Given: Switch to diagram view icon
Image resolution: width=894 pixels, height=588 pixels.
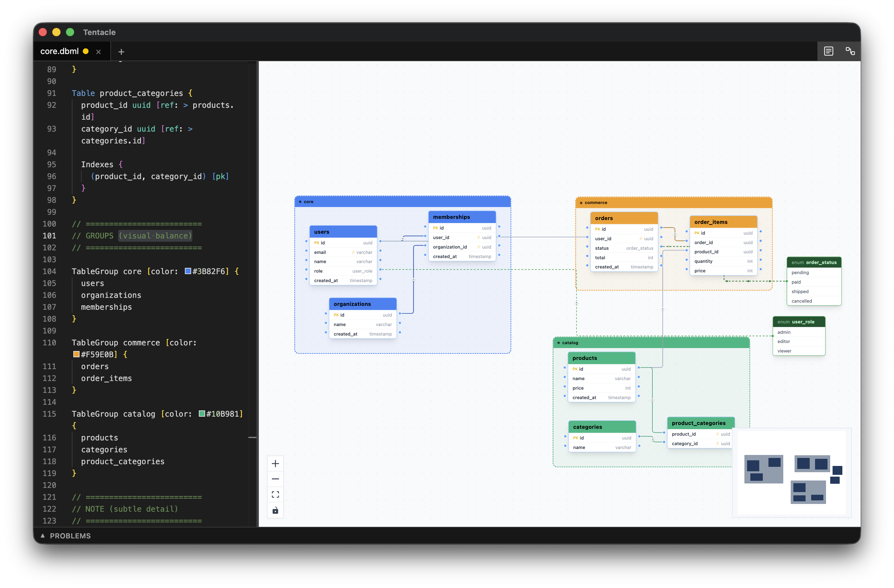Looking at the screenshot, I should 850,51.
